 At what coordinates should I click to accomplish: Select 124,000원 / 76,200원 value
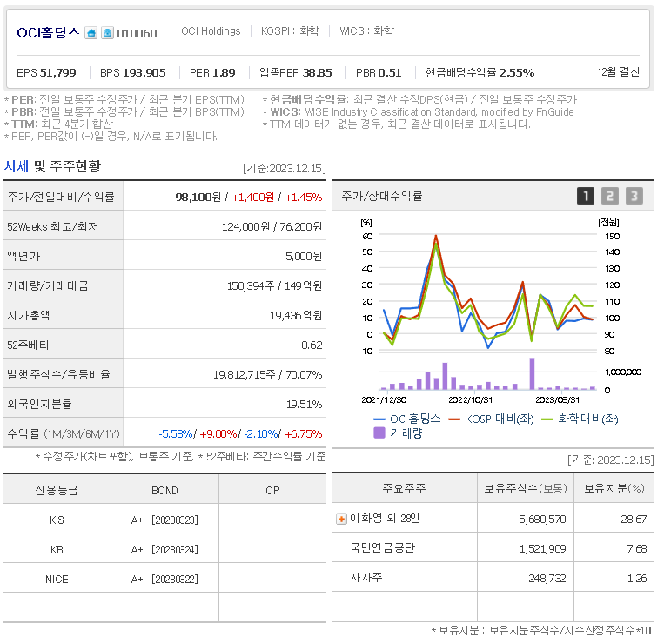272,226
